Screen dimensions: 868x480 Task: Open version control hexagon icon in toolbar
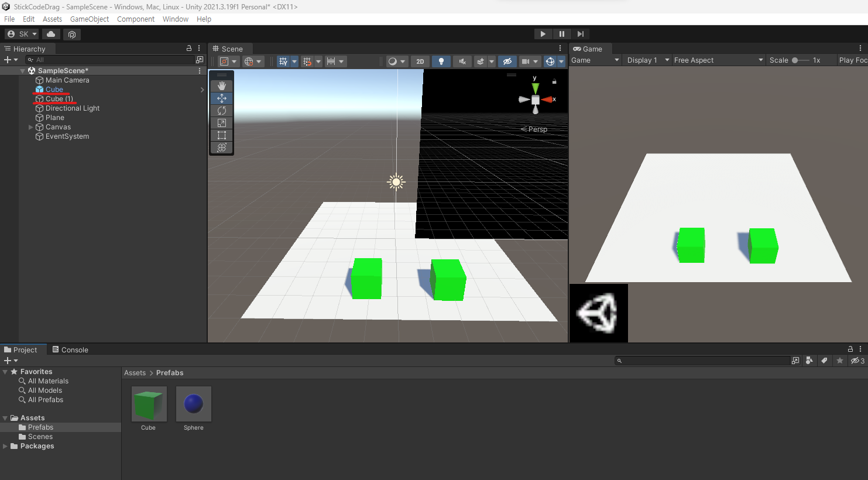(72, 34)
